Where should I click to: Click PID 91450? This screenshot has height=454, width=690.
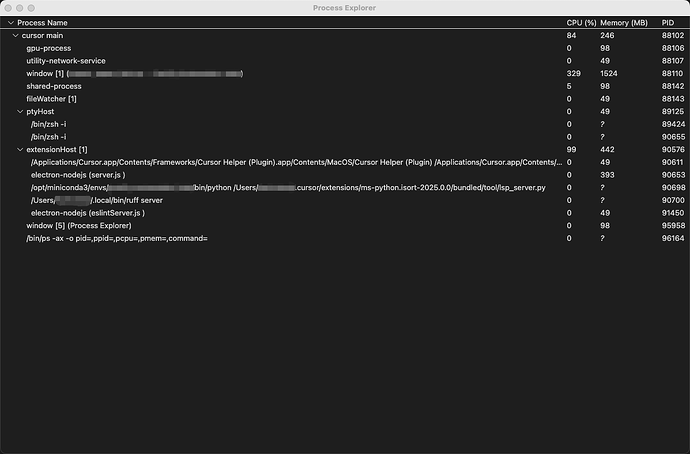(673, 213)
